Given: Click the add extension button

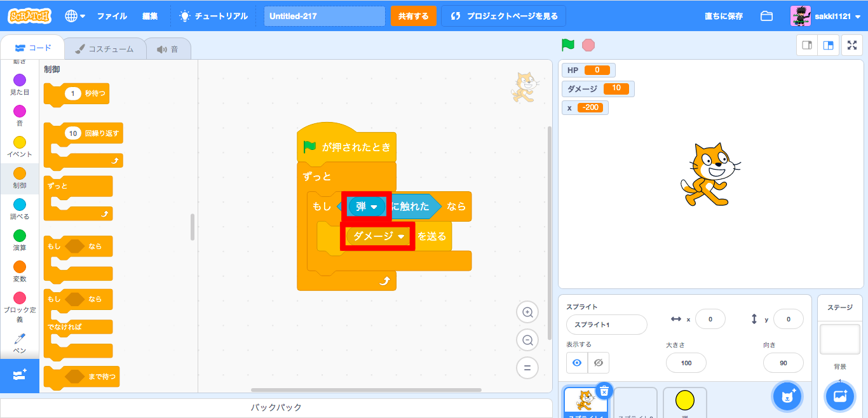Looking at the screenshot, I should pos(20,375).
